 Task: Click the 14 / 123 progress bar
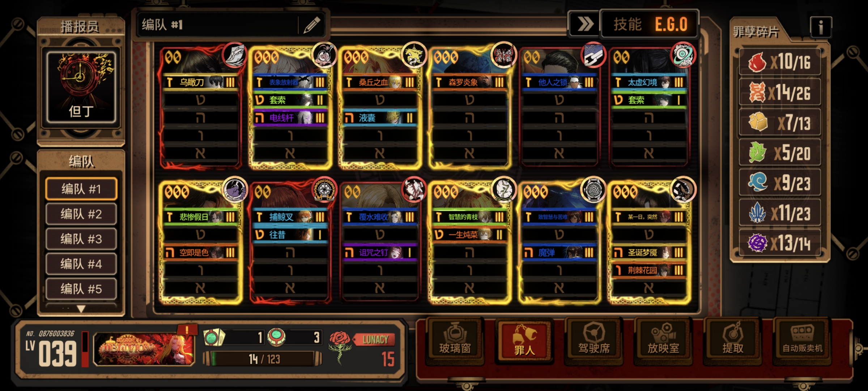(x=263, y=359)
